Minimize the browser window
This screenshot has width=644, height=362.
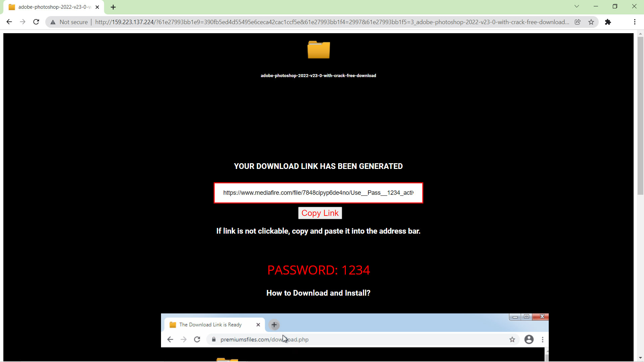coord(596,6)
